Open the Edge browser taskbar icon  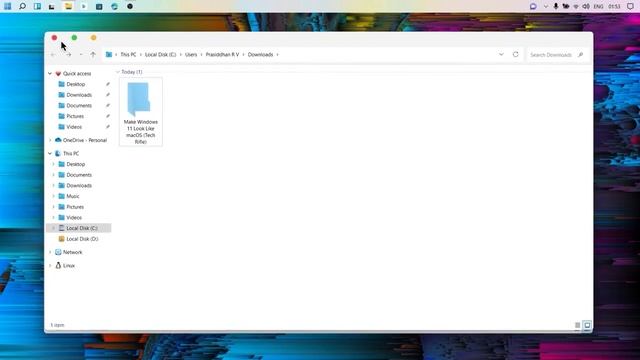pos(114,6)
